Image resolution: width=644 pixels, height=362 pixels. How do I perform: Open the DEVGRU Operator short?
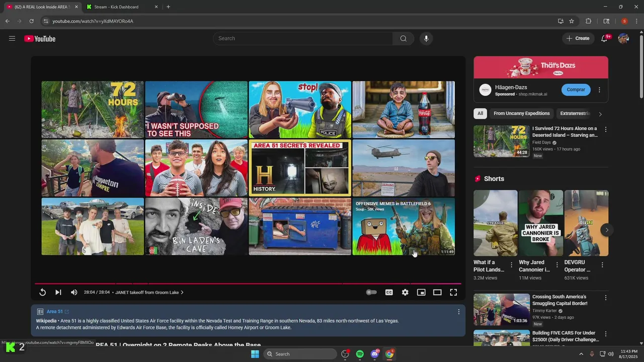tap(586, 223)
